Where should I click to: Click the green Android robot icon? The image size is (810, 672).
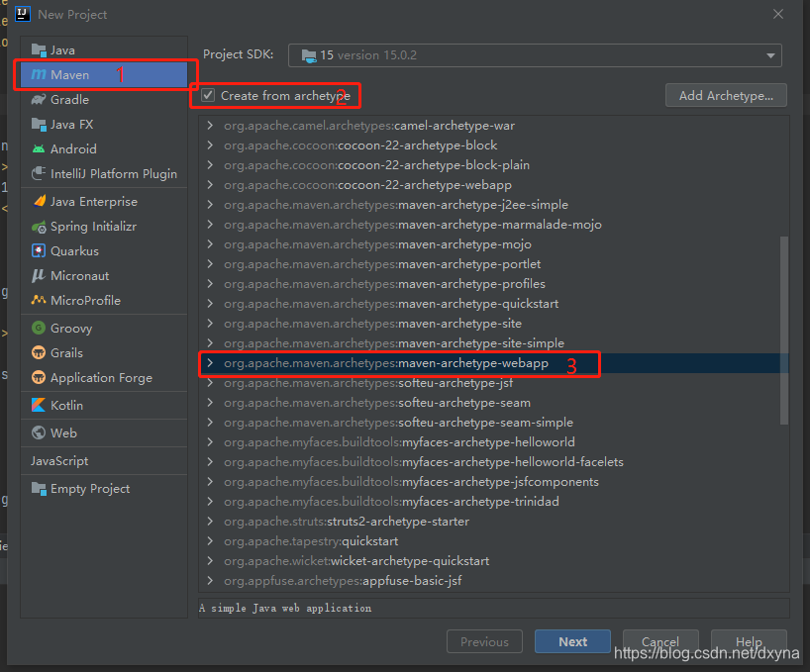point(39,149)
